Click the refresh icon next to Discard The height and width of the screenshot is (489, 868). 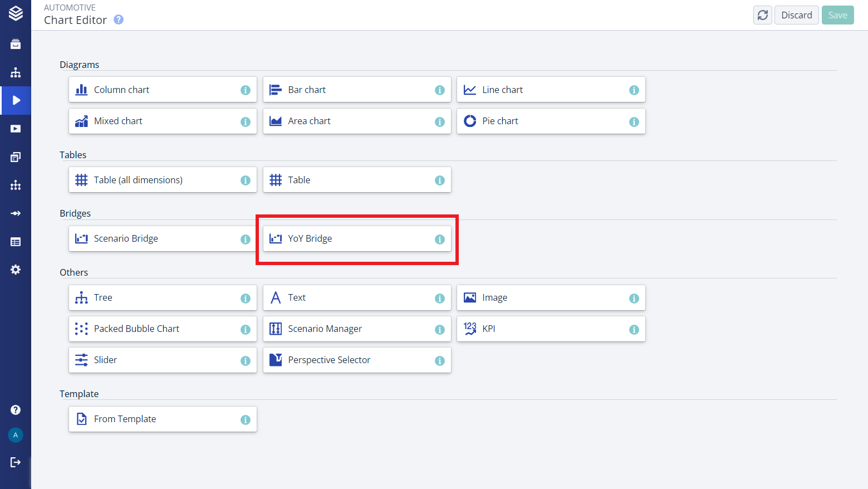coord(762,15)
